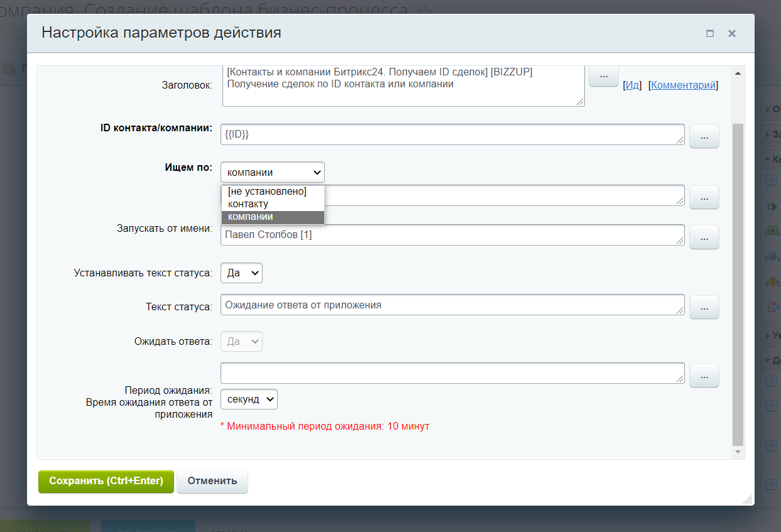Open the '...' picker beside the Заголовок field
Viewport: 781px width, 532px height.
pyautogui.click(x=603, y=75)
